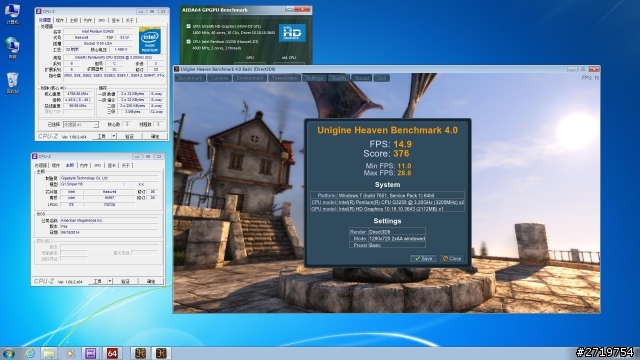Click the Platform Windows 7 row in results
Screen dimensions: 640x360
pos(387,195)
